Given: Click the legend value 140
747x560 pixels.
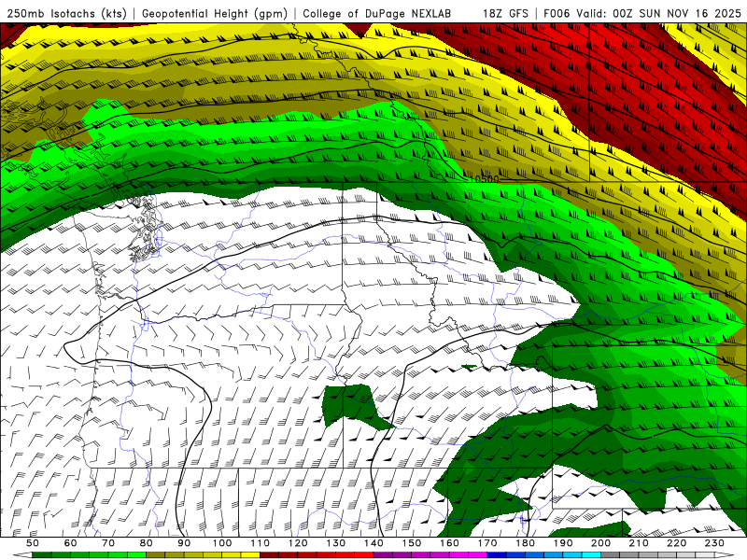Looking at the screenshot, I should point(374,543).
